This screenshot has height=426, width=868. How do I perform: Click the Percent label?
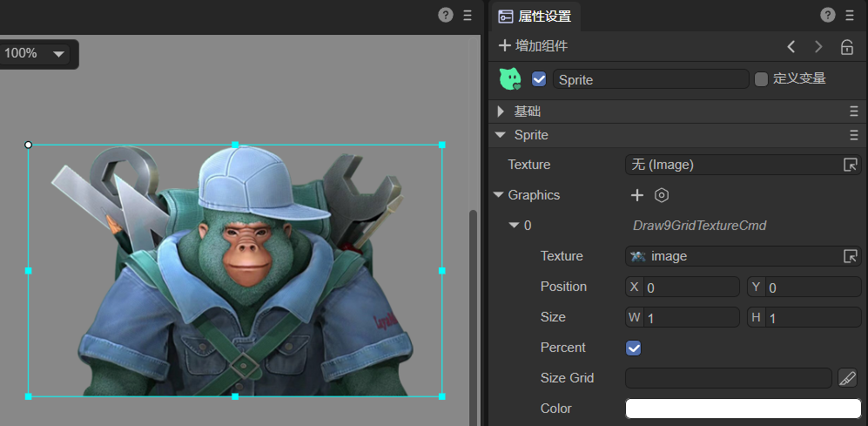(x=563, y=348)
